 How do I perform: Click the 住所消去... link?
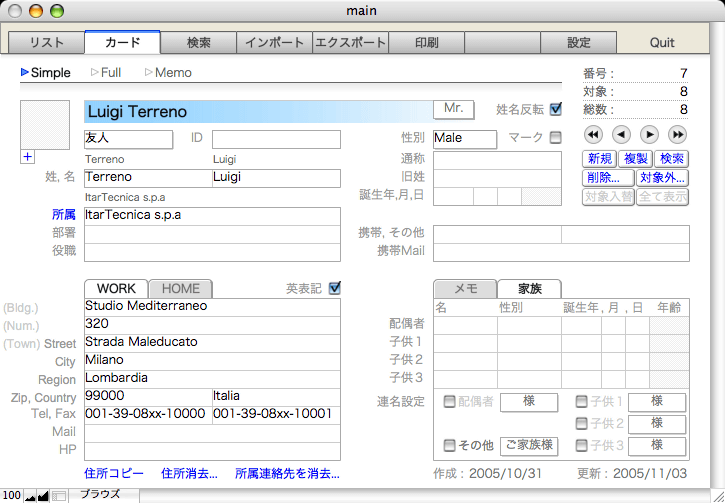pyautogui.click(x=189, y=473)
